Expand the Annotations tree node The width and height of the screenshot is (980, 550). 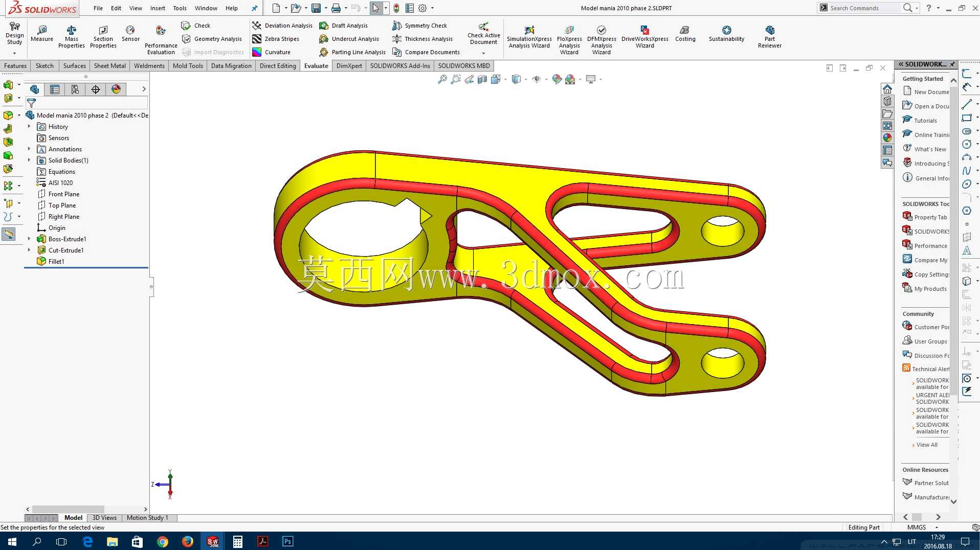(29, 149)
